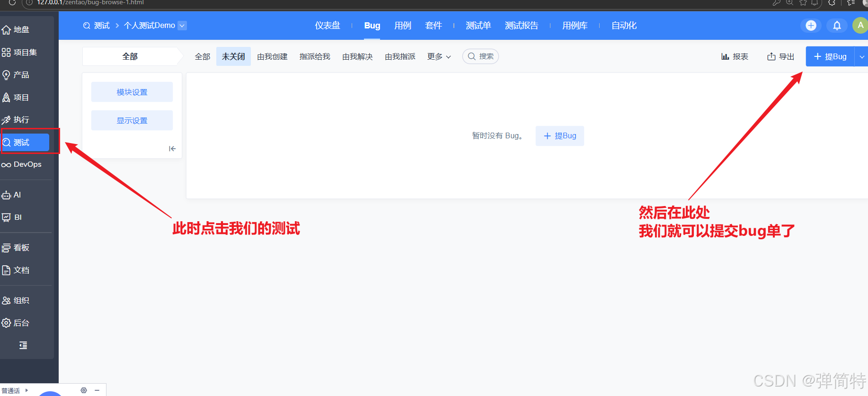Switch to the 套件 suite tab

(x=434, y=26)
